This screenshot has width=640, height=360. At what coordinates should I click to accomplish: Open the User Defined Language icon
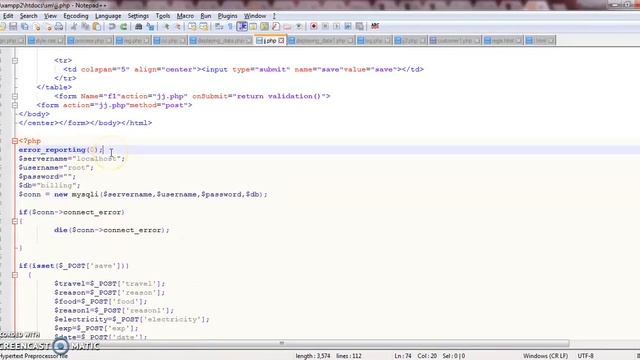coord(253,27)
